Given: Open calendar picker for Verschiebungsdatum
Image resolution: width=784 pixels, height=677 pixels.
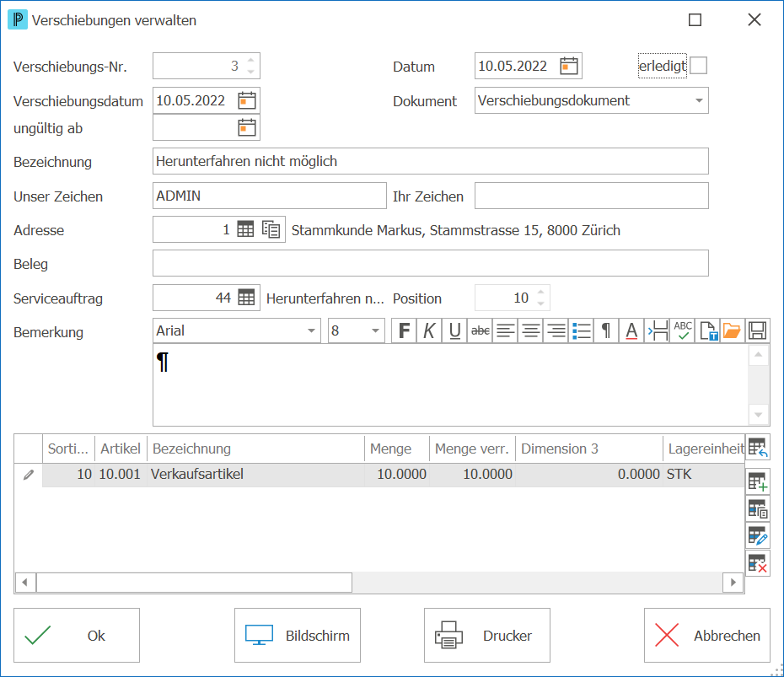Looking at the screenshot, I should point(247,100).
